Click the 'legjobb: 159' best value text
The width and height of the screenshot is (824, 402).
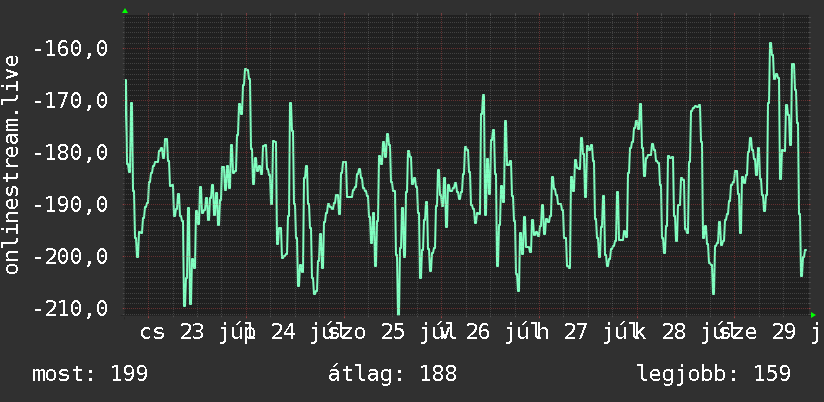(x=714, y=374)
